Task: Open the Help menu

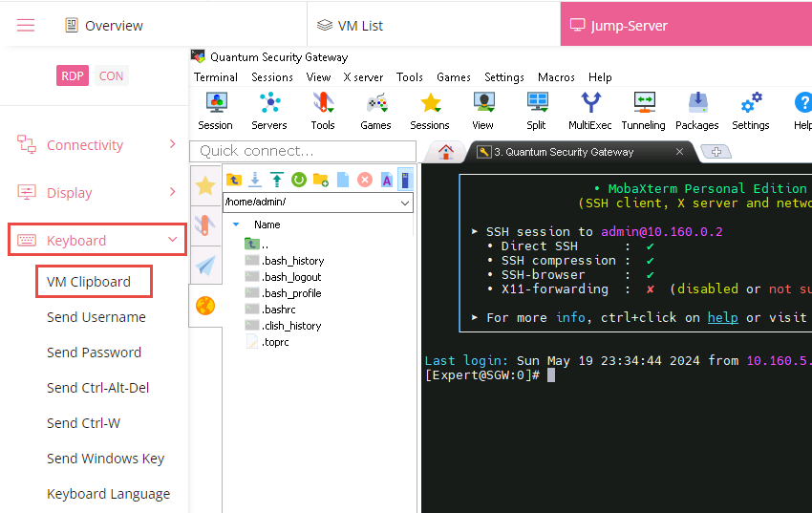Action: coord(600,77)
